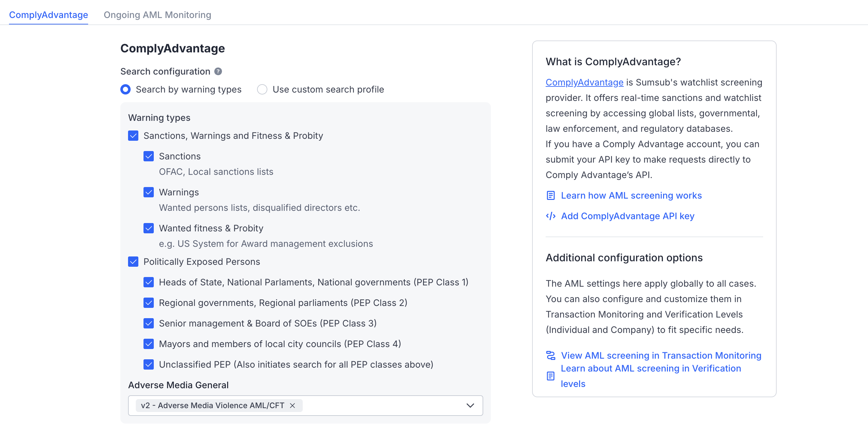The height and width of the screenshot is (430, 868).
Task: Switch to the ComplyAdvantage tab
Action: [x=49, y=15]
